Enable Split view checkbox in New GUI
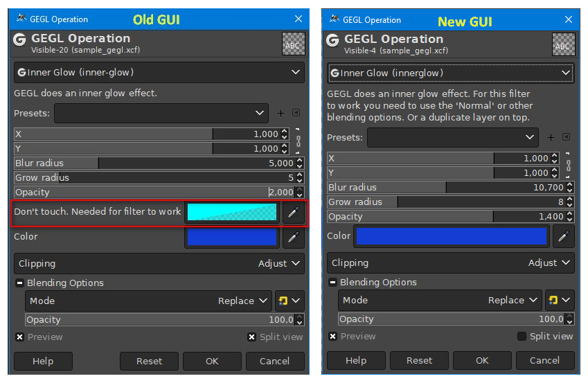This screenshot has height=383, width=588. click(x=522, y=336)
